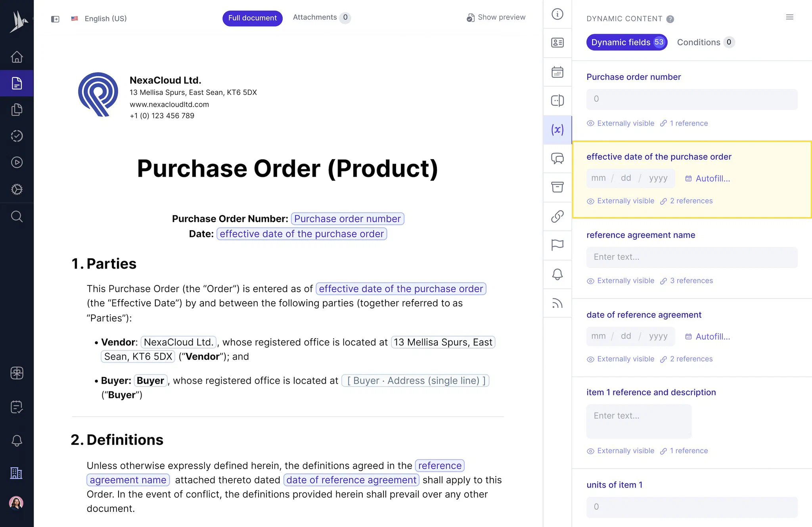Open 3 references for reference agreement name
The width and height of the screenshot is (812, 527).
coord(686,281)
